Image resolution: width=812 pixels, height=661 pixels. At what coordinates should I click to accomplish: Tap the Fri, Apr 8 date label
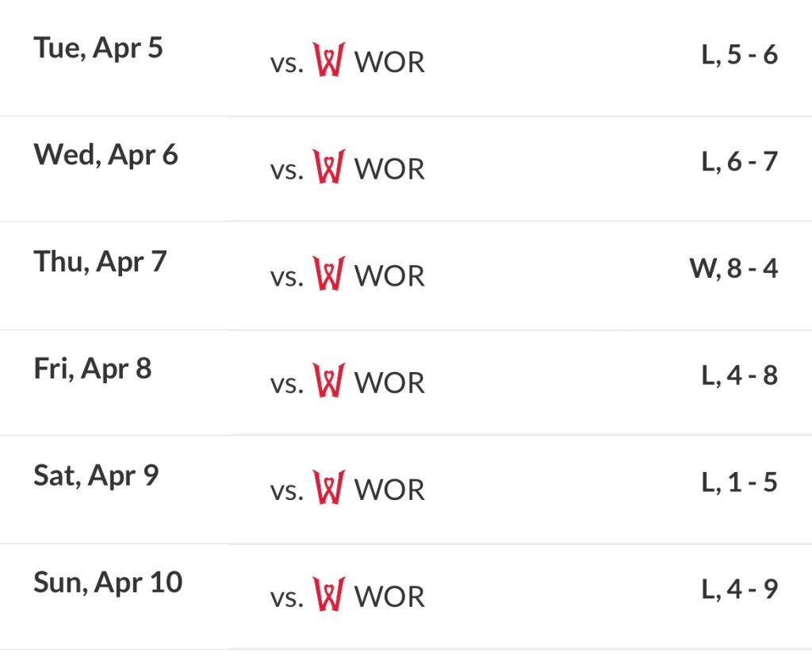[92, 368]
